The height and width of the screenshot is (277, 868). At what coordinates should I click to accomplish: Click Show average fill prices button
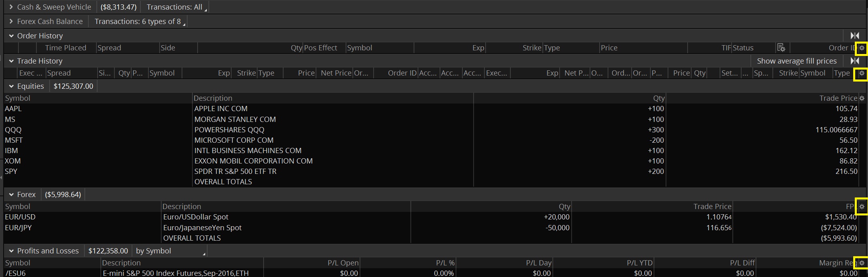point(796,61)
